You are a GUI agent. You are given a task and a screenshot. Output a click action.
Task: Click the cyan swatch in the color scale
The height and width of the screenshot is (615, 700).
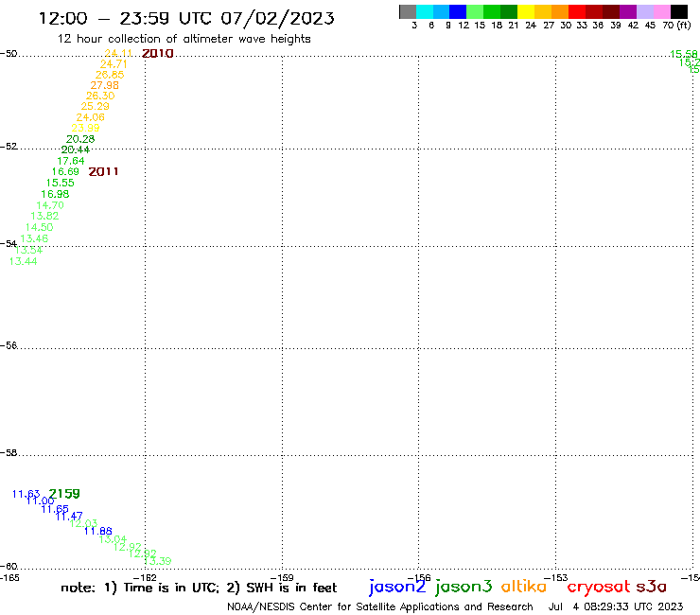425,11
